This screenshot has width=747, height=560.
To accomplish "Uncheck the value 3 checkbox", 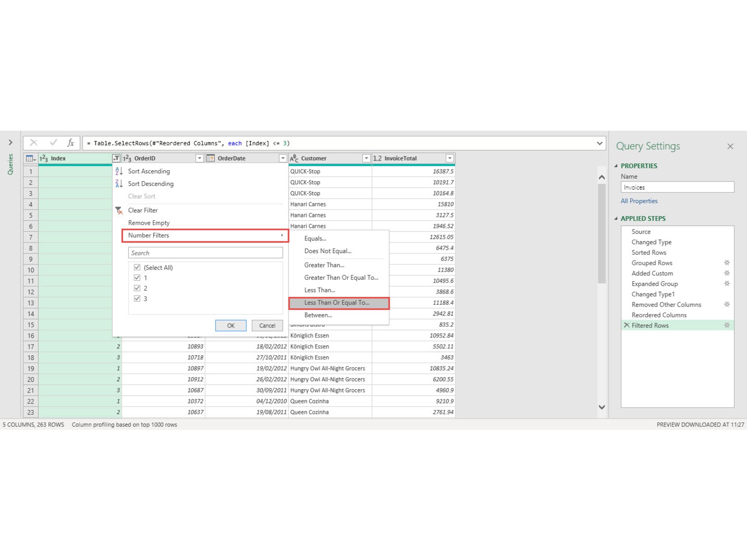I will (137, 299).
